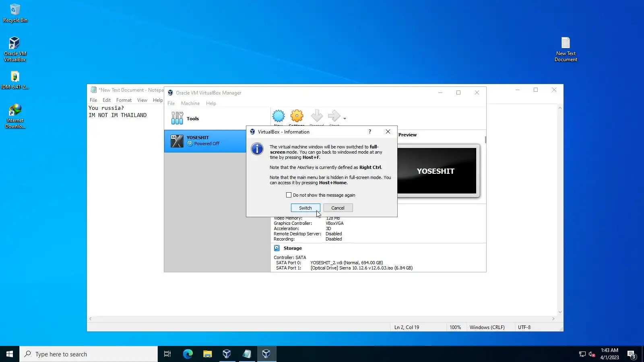Click the Preview section heading
This screenshot has height=362, width=644.
click(x=407, y=135)
